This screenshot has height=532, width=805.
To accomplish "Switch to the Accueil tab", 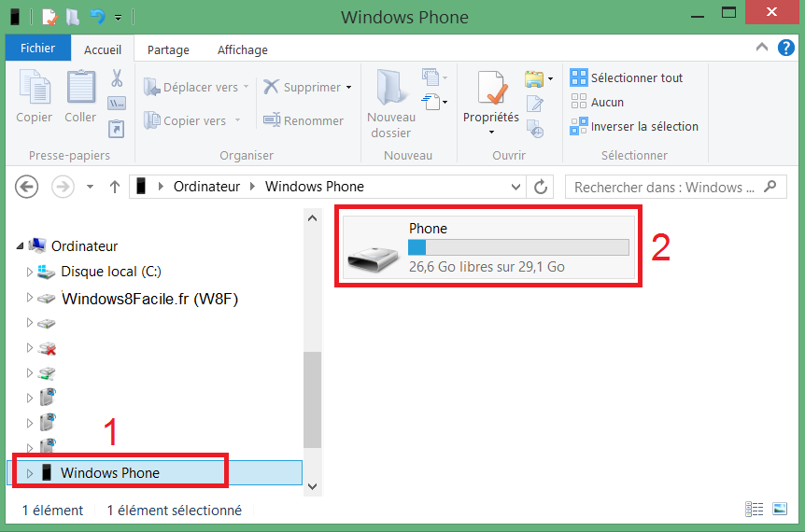I will coord(103,49).
